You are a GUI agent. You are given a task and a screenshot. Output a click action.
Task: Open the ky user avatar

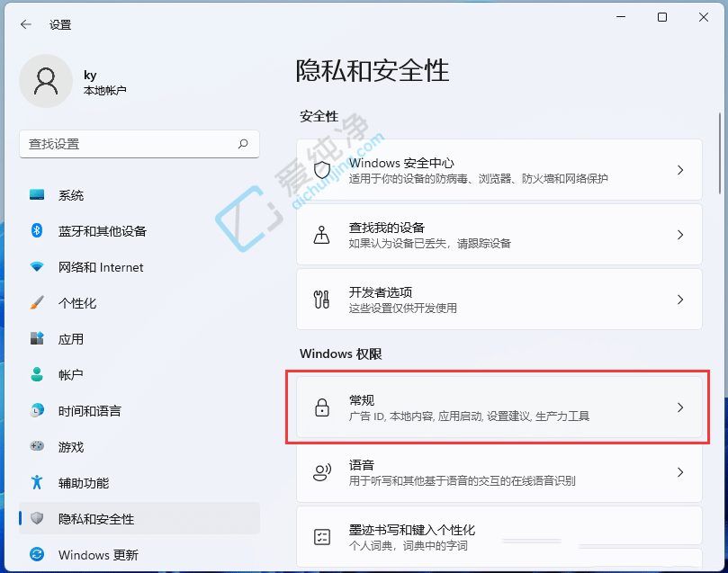[46, 81]
